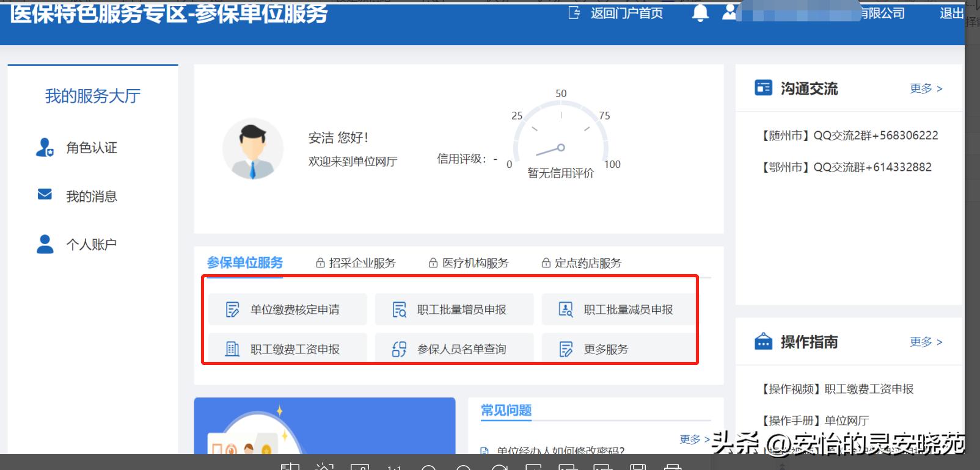Click 欢迎来到单位网厅 text
This screenshot has height=470, width=980.
[x=353, y=161]
